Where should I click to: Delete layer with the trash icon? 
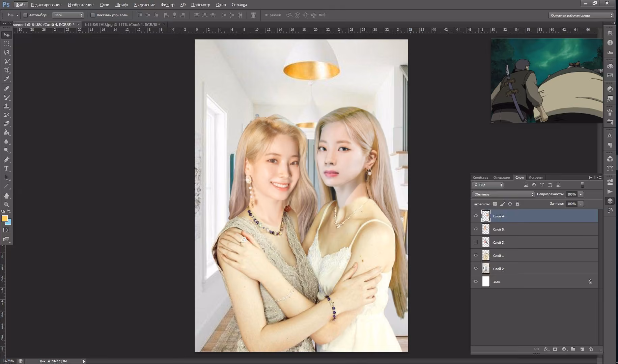click(591, 349)
